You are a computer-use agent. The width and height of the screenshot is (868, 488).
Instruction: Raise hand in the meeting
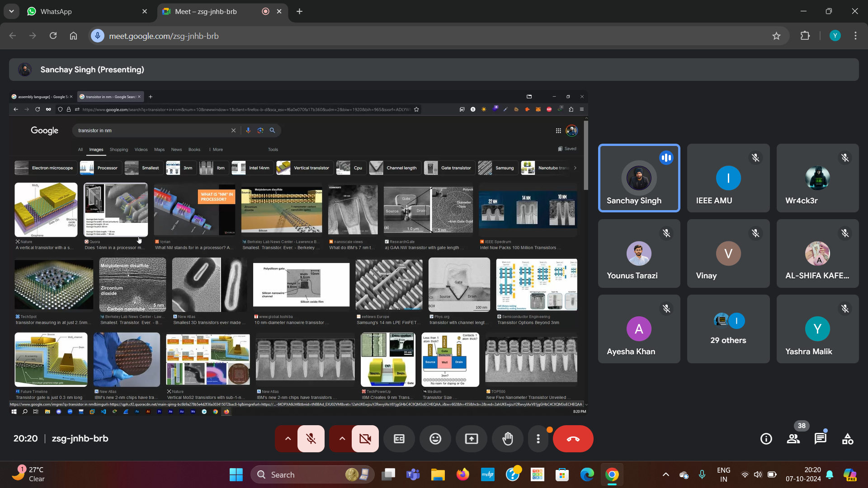(x=508, y=439)
